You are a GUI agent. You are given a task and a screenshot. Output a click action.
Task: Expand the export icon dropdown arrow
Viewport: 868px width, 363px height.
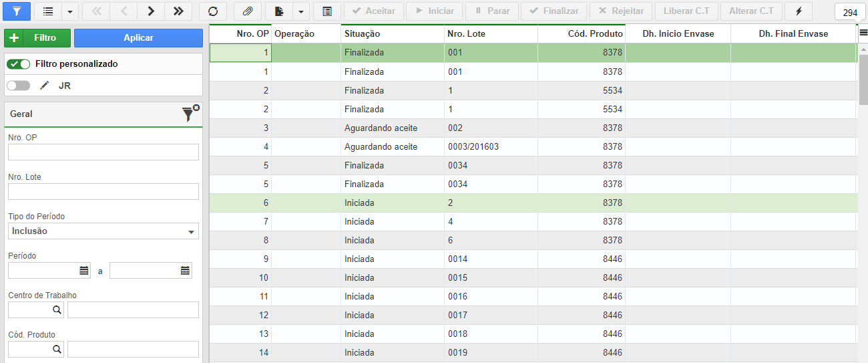[x=301, y=11]
